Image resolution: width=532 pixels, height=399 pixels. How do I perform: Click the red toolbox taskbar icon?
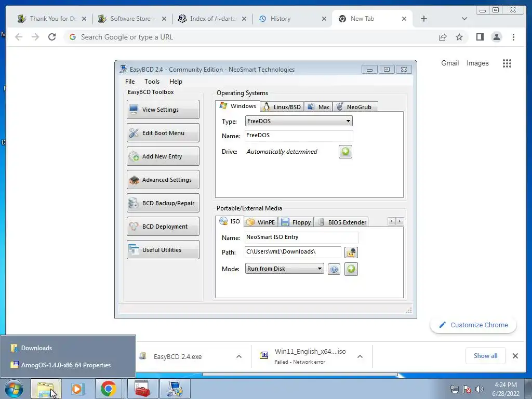tap(142, 389)
